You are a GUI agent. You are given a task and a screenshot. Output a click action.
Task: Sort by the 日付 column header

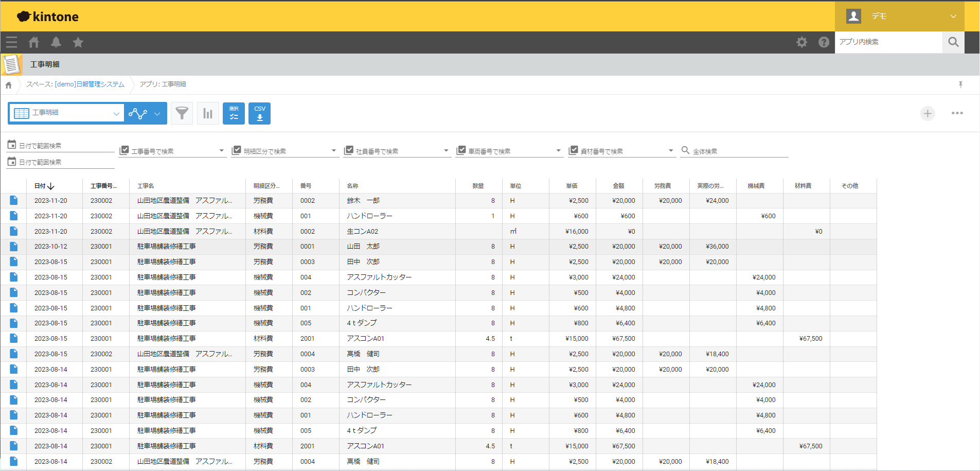(x=44, y=186)
